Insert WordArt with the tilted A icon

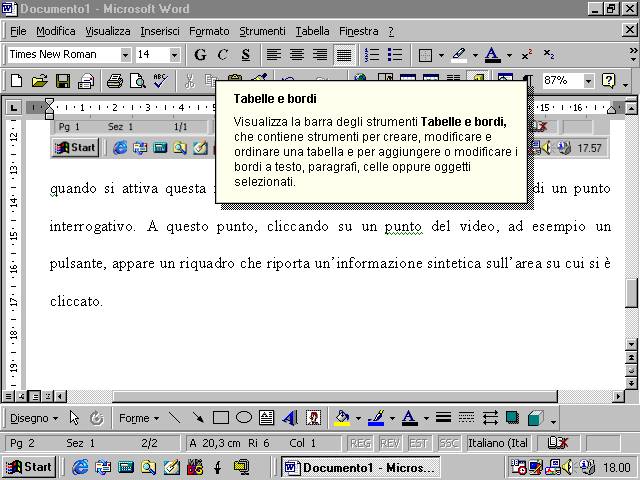(x=290, y=418)
